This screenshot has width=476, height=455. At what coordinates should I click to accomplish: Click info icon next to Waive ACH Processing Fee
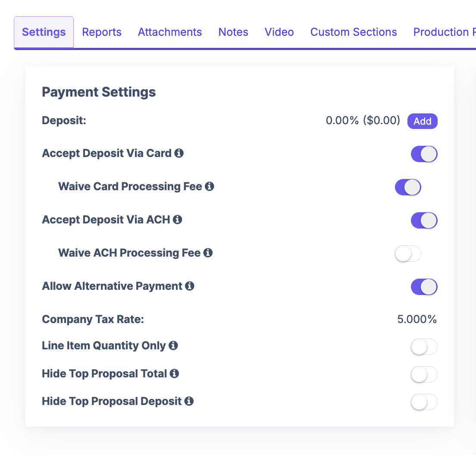(x=208, y=253)
